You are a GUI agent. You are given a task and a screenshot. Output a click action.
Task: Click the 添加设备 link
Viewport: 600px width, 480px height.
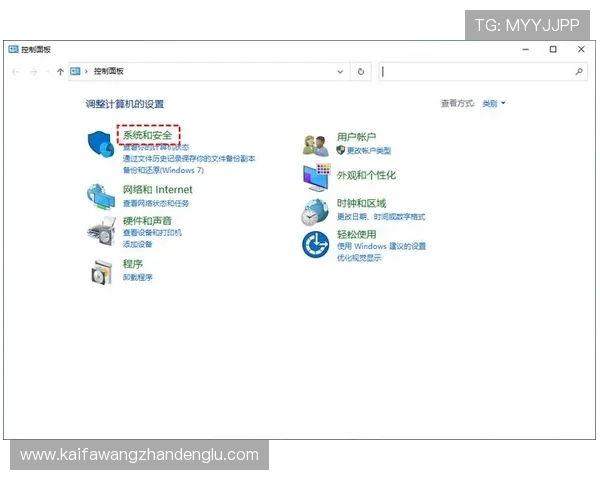tap(137, 244)
